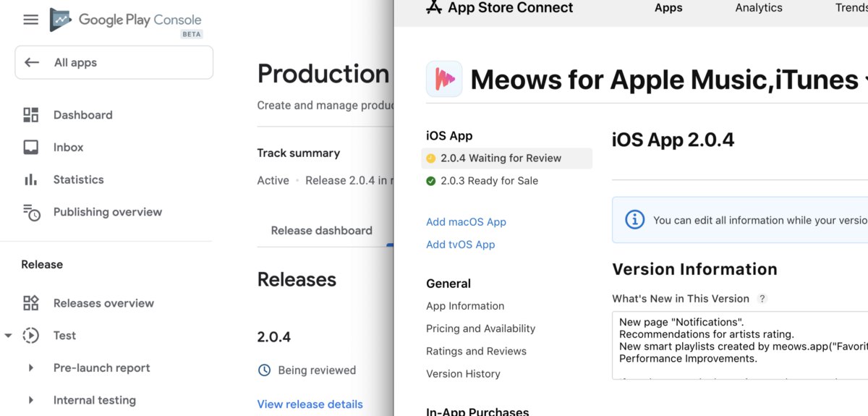Click the Being reviewed status text

click(x=317, y=370)
